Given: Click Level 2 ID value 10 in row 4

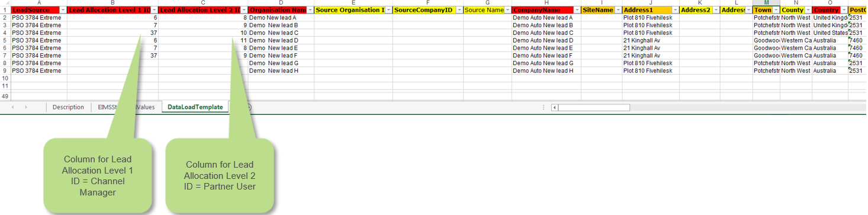Looking at the screenshot, I should click(203, 33).
